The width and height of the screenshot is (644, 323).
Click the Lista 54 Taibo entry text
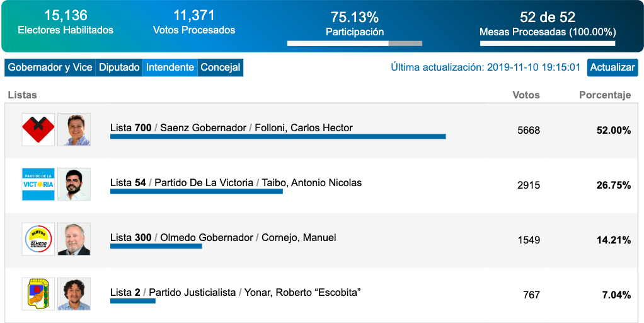click(236, 183)
